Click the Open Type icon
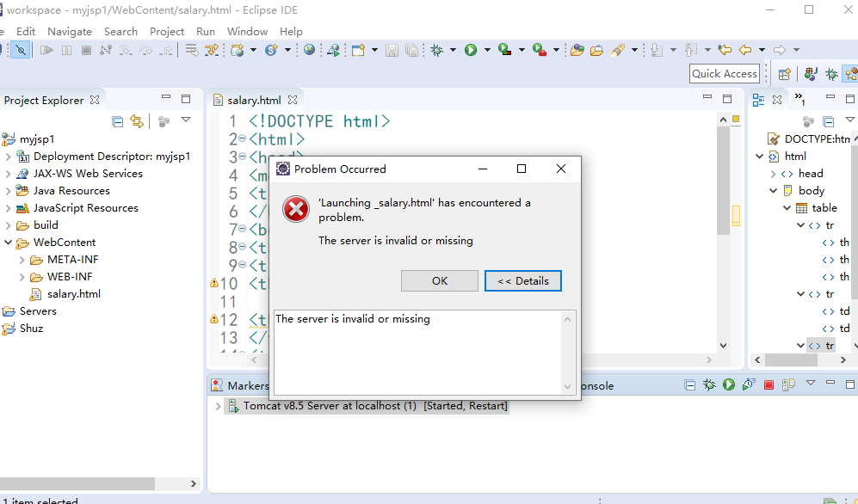The width and height of the screenshot is (858, 504). tap(577, 50)
